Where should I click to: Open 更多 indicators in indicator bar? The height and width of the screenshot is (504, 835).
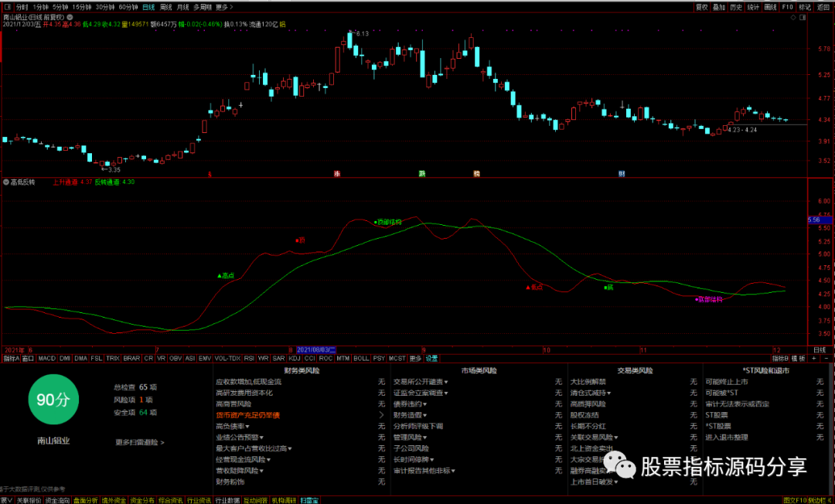click(x=415, y=359)
